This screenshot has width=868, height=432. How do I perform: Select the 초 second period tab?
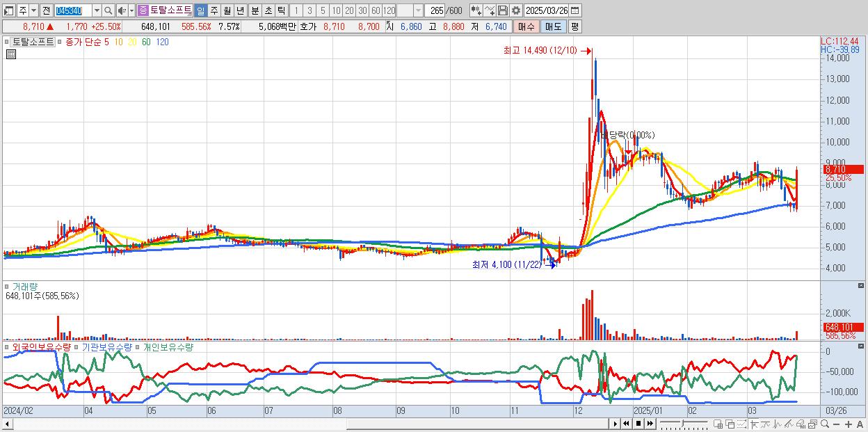pos(268,10)
